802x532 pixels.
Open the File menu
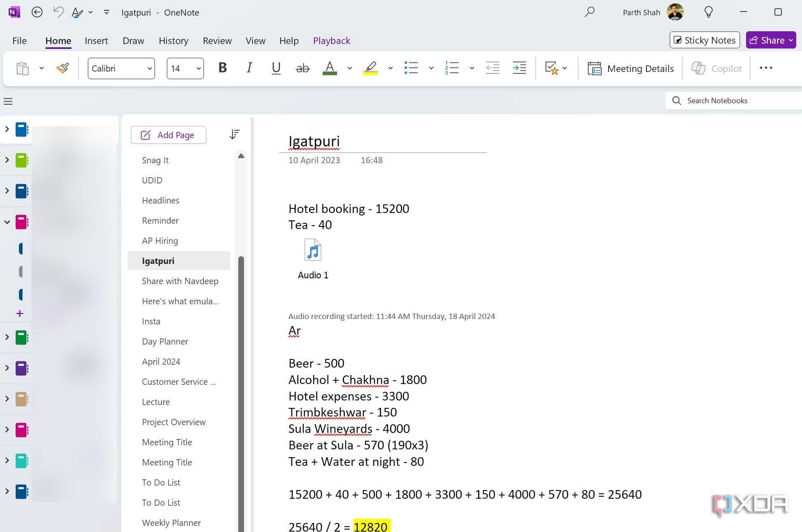click(x=19, y=41)
